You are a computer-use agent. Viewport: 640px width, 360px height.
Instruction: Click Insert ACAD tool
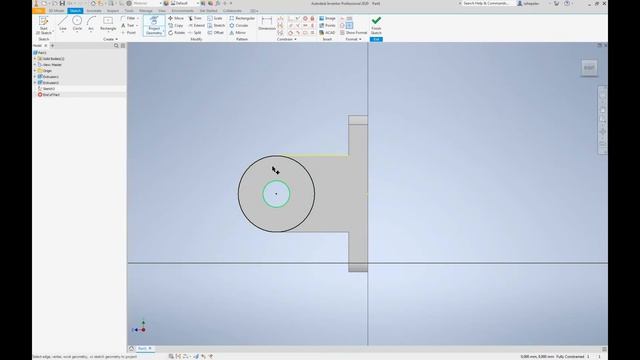tap(327, 32)
